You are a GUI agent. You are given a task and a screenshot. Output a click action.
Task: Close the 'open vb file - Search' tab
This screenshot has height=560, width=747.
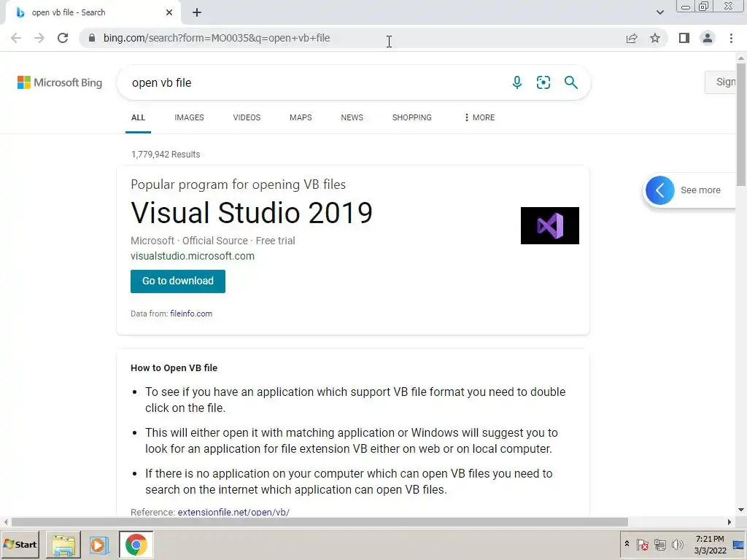click(x=169, y=12)
